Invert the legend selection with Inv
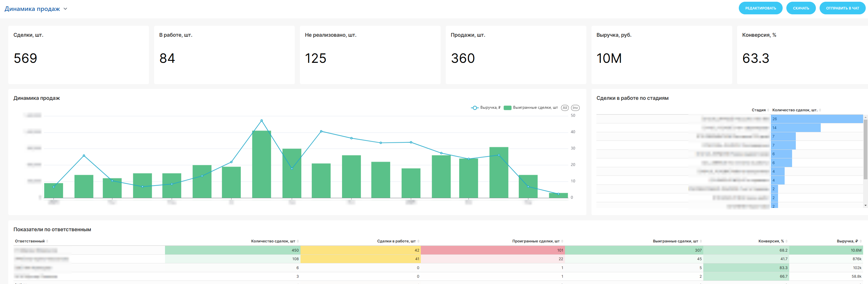This screenshot has width=868, height=284. pos(575,108)
